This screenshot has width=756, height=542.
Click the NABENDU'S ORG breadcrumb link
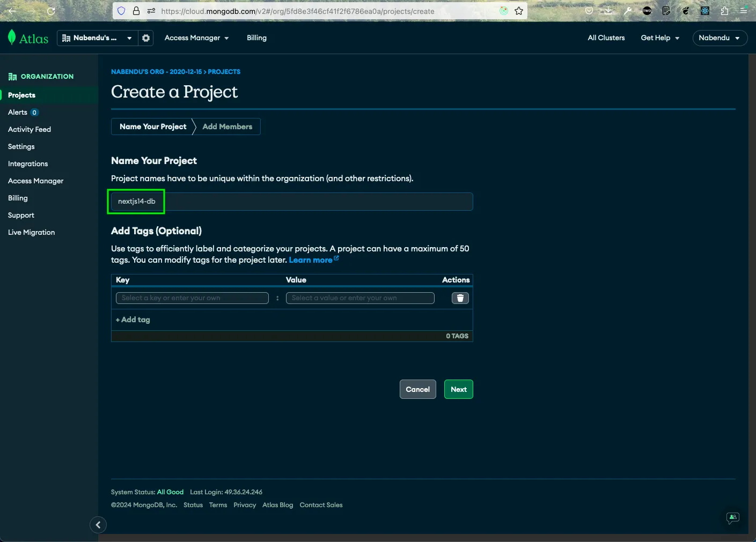click(157, 72)
